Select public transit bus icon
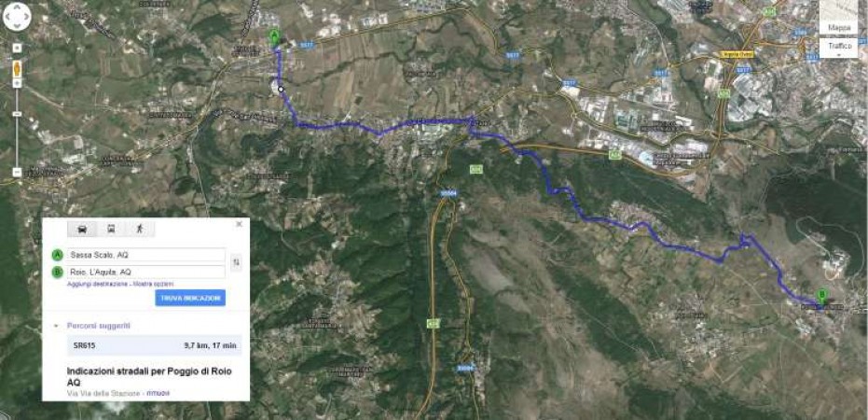This screenshot has width=868, height=420. (111, 229)
